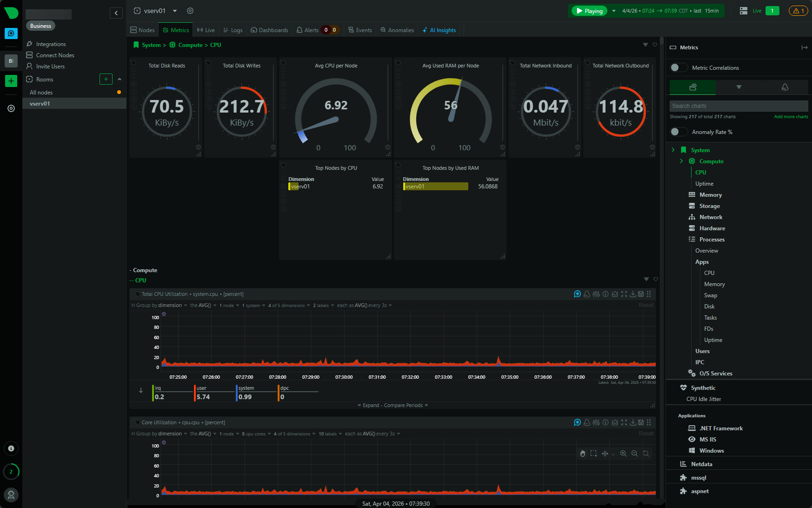Pause the live Playing mode

coord(589,11)
